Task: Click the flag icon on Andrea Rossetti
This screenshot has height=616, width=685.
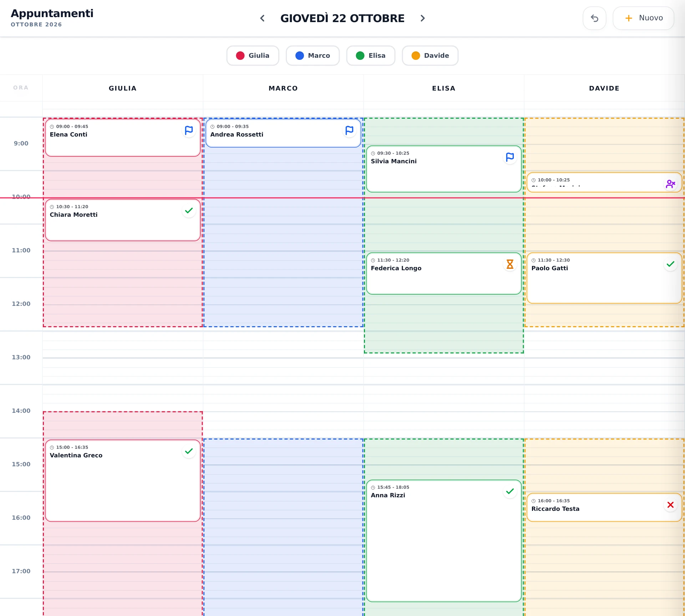Action: coord(349,130)
